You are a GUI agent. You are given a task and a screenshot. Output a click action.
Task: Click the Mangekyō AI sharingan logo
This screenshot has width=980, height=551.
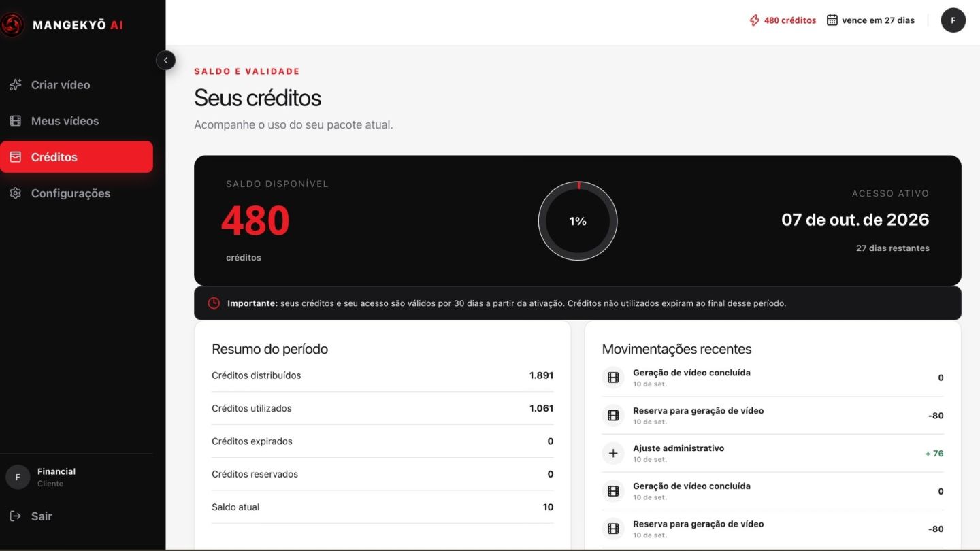coord(12,25)
